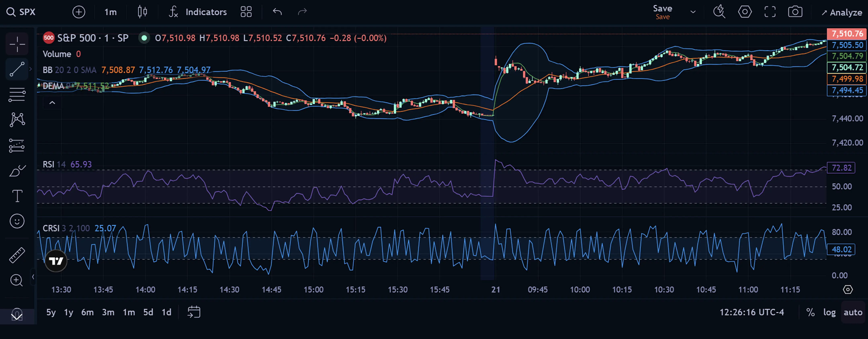Viewport: 868px width, 339px height.
Task: Set the range to 1d
Action: coord(166,312)
